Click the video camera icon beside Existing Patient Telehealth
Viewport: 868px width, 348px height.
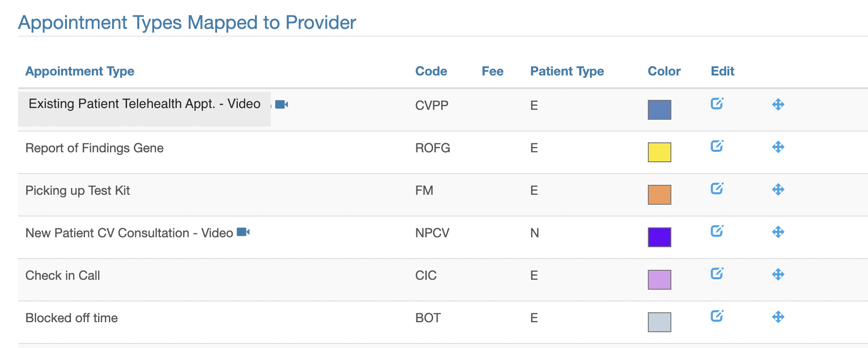[x=282, y=104]
